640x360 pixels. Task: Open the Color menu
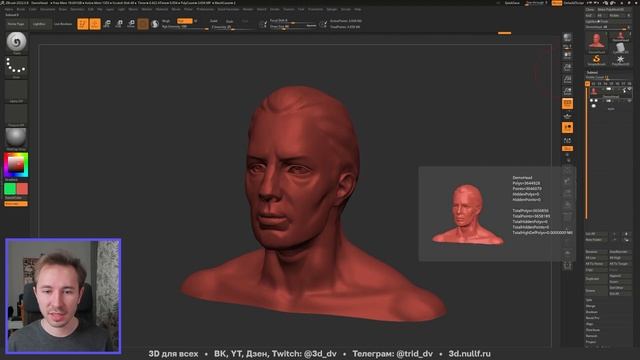pos(33,9)
